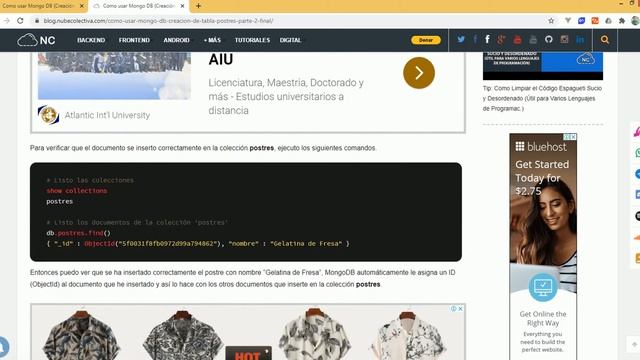This screenshot has width=640, height=360.
Task: Open the Chrome profile avatar
Action: pyautogui.click(x=635, y=20)
